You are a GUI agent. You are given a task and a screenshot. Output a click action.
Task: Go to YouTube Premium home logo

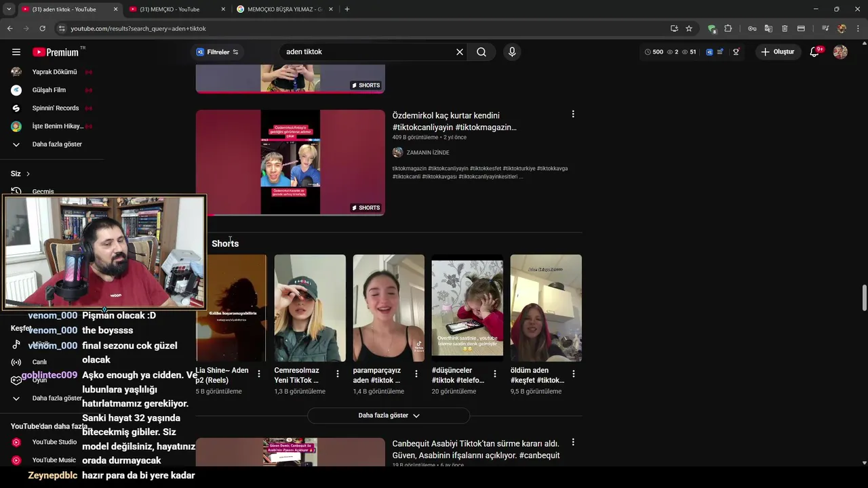coord(56,52)
